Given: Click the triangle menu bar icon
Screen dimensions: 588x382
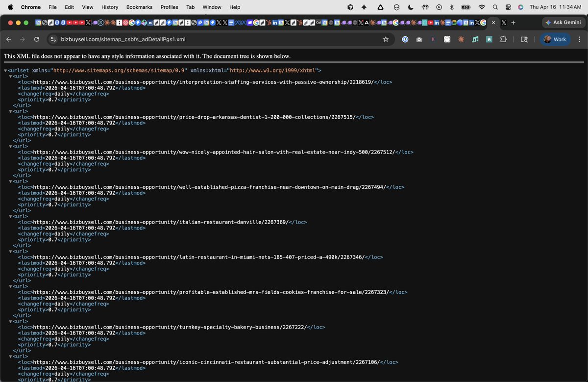Looking at the screenshot, I should [380, 7].
